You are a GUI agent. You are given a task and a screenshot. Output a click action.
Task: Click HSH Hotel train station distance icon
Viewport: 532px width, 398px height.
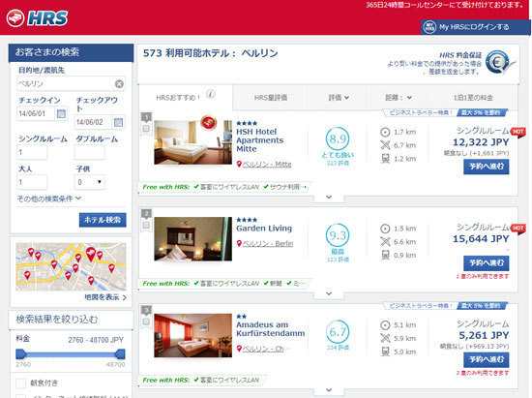coord(385,159)
